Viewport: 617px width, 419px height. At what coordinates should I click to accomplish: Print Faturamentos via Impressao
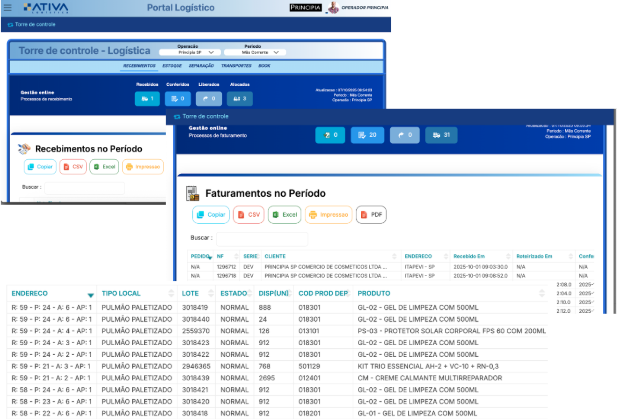(329, 214)
